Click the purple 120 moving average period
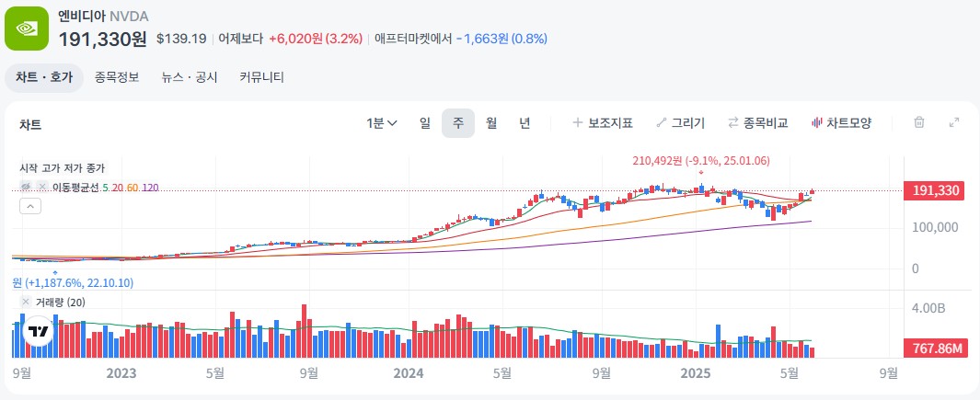 click(150, 187)
